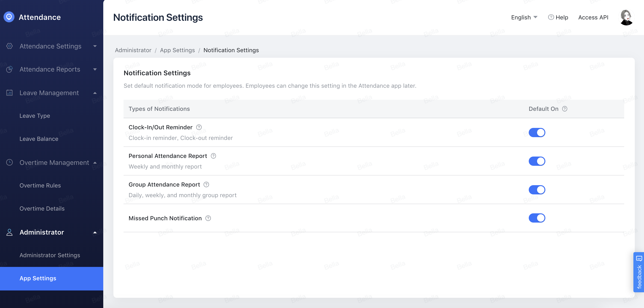Screen dimensions: 644x308
Task: Click the Attendance Settings gear icon
Action: click(9, 46)
